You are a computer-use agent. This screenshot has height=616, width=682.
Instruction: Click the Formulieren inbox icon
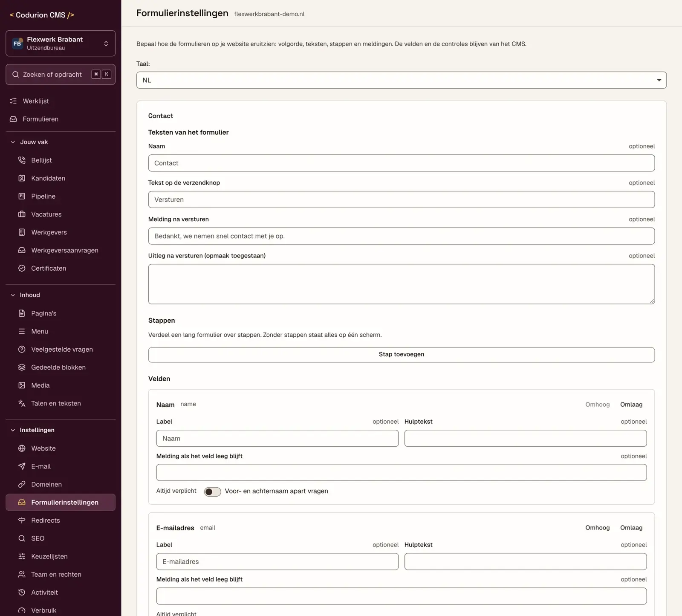tap(13, 119)
